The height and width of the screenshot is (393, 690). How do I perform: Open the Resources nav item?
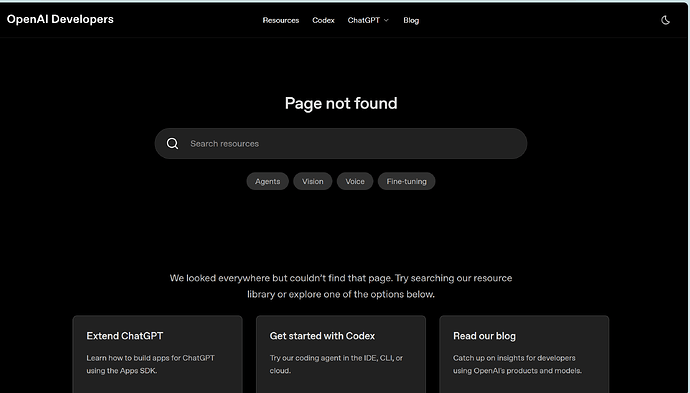coord(281,20)
